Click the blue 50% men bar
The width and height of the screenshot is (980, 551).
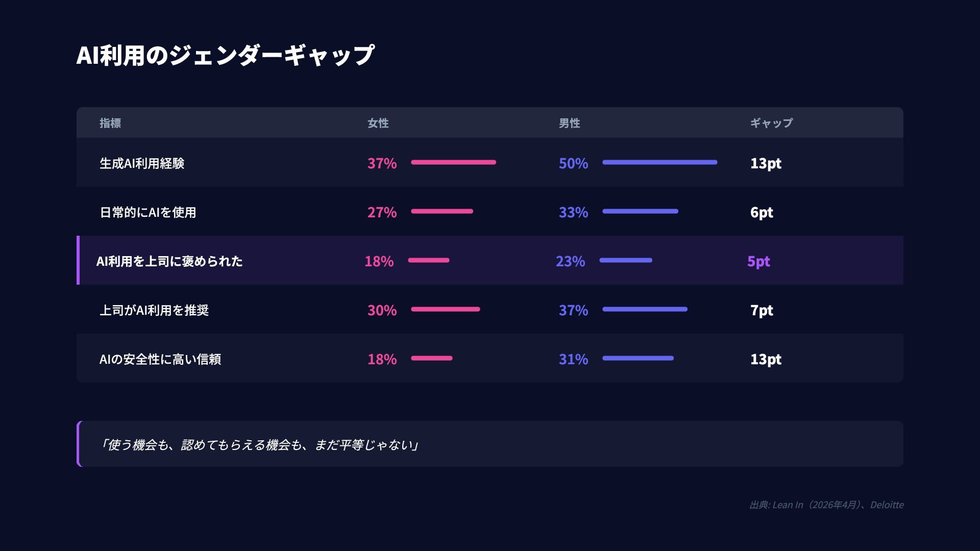(659, 162)
